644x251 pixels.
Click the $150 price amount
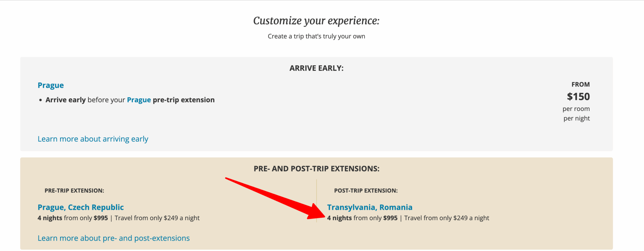click(578, 97)
